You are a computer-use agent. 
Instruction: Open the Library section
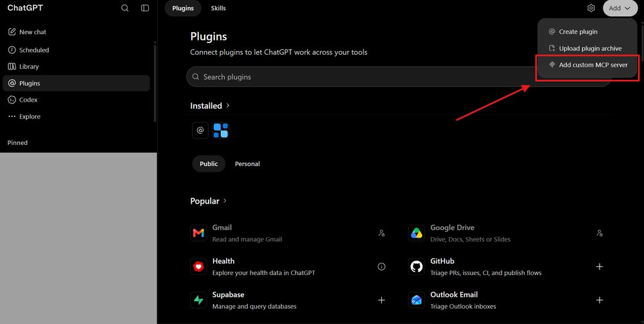click(76, 66)
